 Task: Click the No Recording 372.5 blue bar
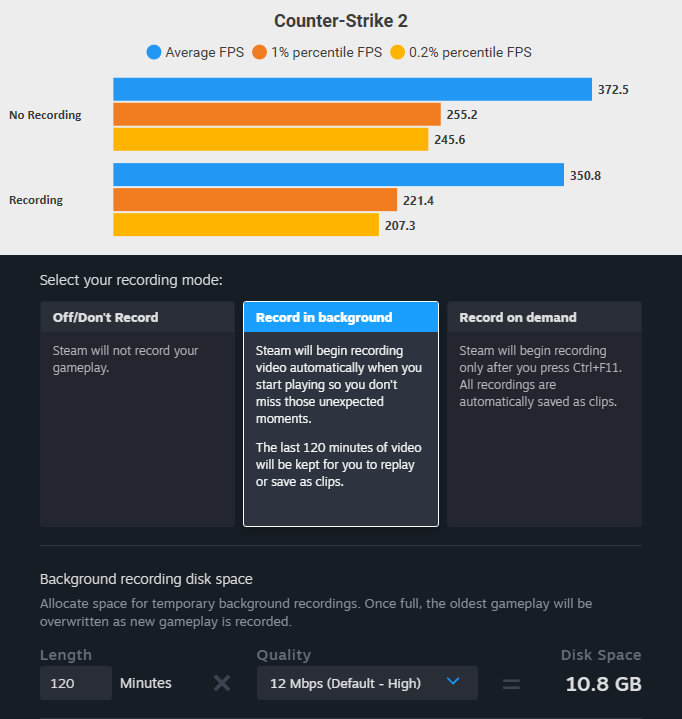click(x=352, y=89)
